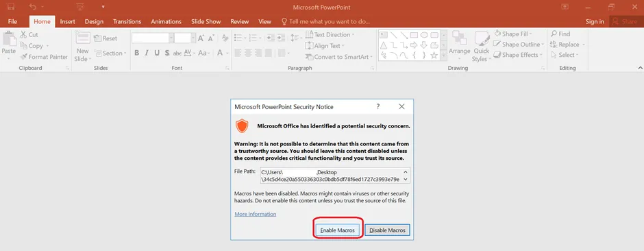Select the Down Arrow block shape
Viewport: 644px width, 251px height.
tap(424, 45)
